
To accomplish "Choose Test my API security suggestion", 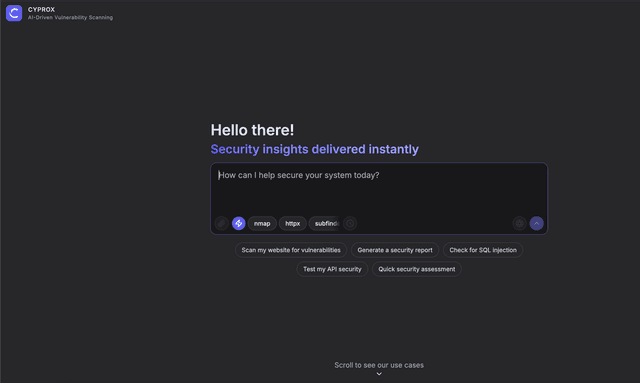I will [x=332, y=269].
